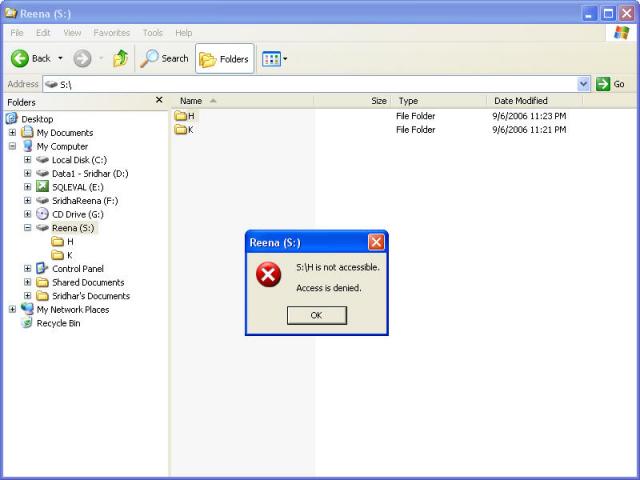Open the Favorites menu
Viewport: 640px width, 480px height.
(111, 33)
